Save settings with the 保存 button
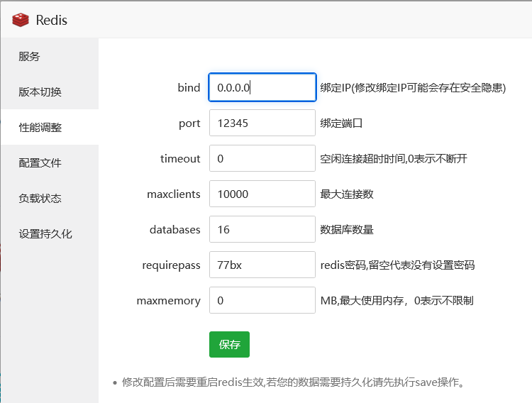532x403 pixels. 229,344
